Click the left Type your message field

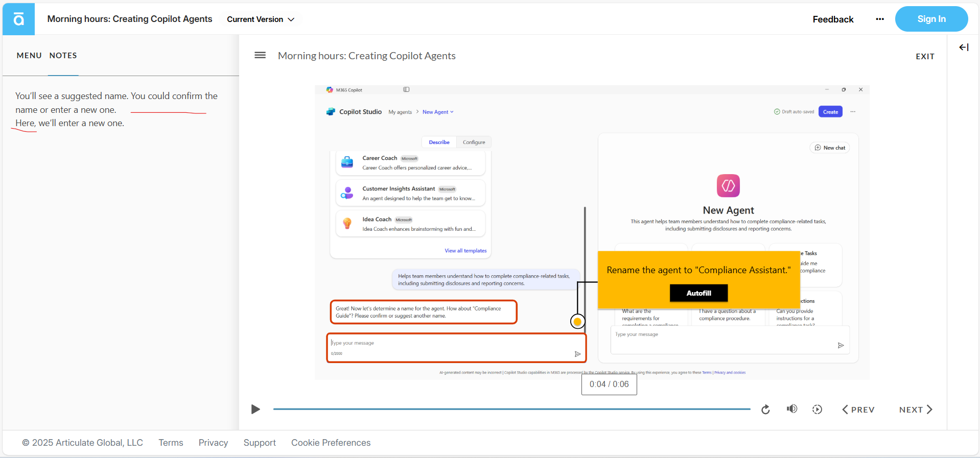pos(456,348)
